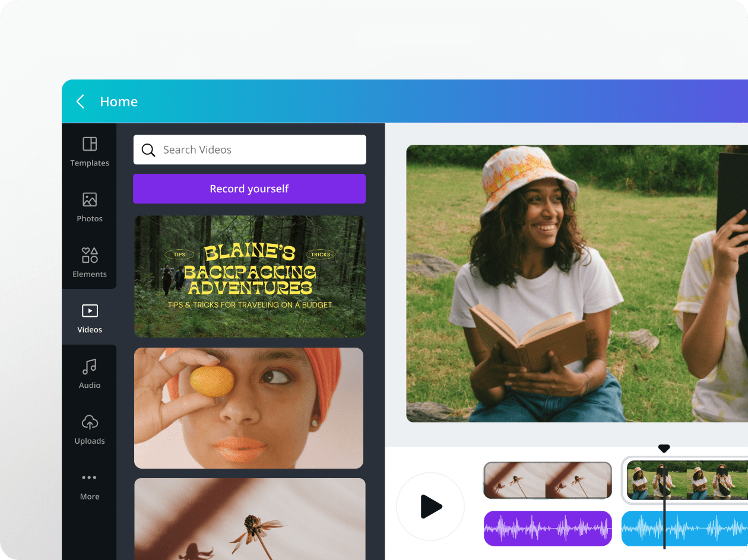Image resolution: width=748 pixels, height=560 pixels.
Task: Open the Templates panel
Action: pos(89,151)
